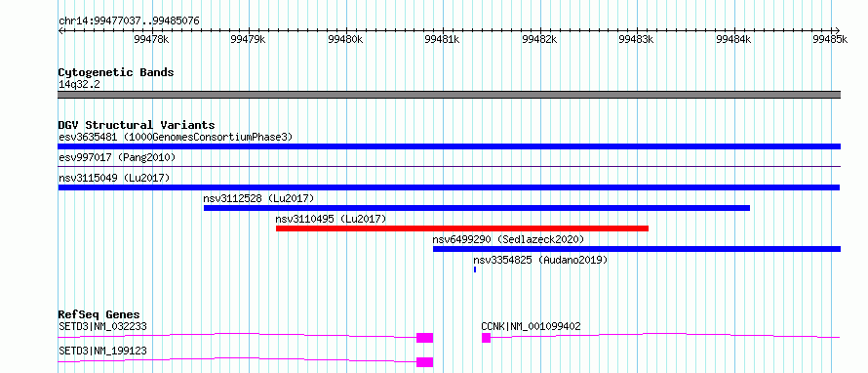This screenshot has height=373, width=868.
Task: Select the nsv3112528 Lu2017 variant bar
Action: (x=477, y=208)
